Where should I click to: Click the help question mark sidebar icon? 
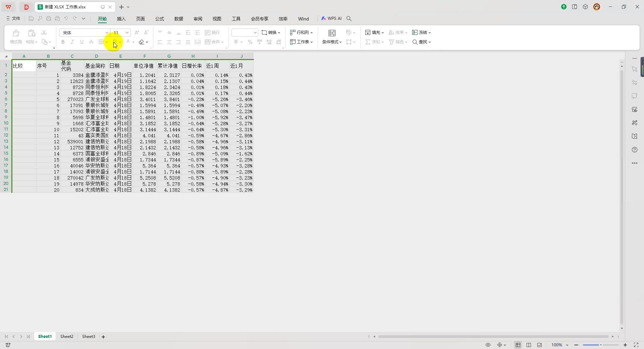[635, 150]
